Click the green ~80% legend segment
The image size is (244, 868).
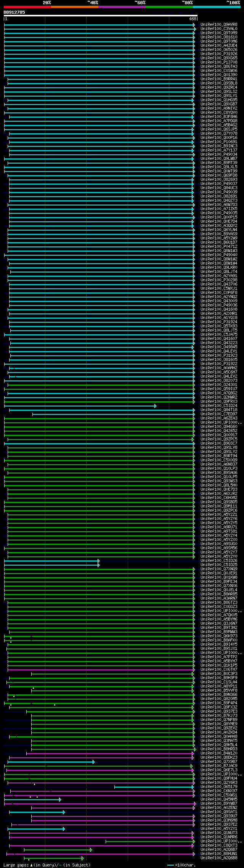coord(169,7)
